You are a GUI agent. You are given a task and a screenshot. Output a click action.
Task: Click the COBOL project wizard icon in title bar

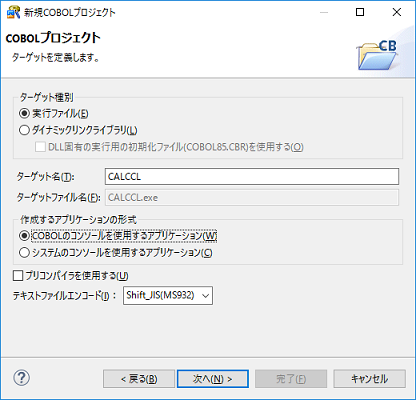pos(13,12)
